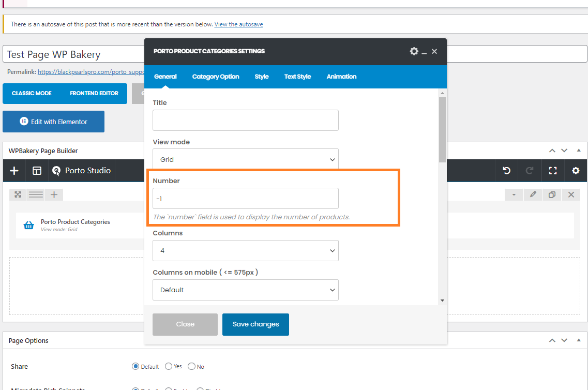
Task: Select the Share Default radio button
Action: point(135,366)
